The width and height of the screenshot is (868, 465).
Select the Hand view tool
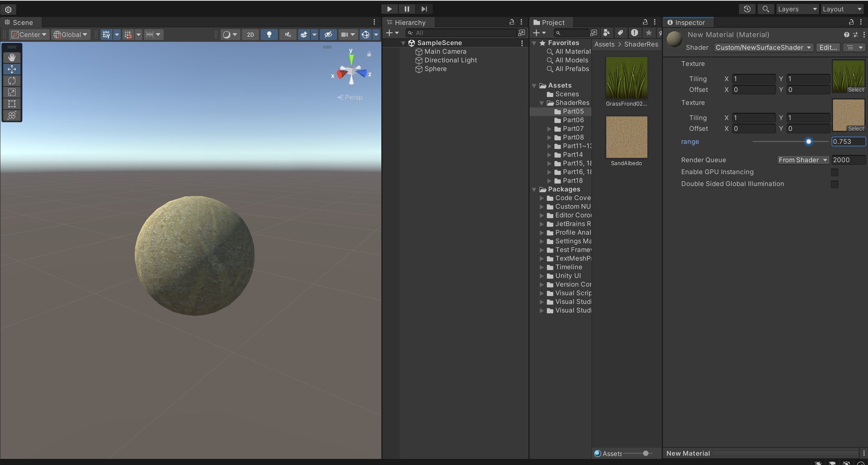tap(12, 57)
